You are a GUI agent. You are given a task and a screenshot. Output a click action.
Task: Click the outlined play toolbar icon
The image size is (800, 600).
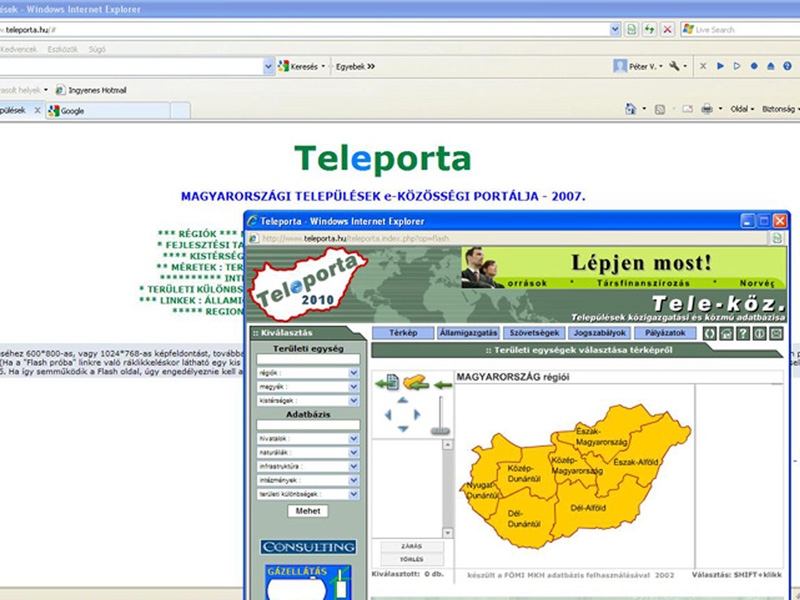point(737,66)
